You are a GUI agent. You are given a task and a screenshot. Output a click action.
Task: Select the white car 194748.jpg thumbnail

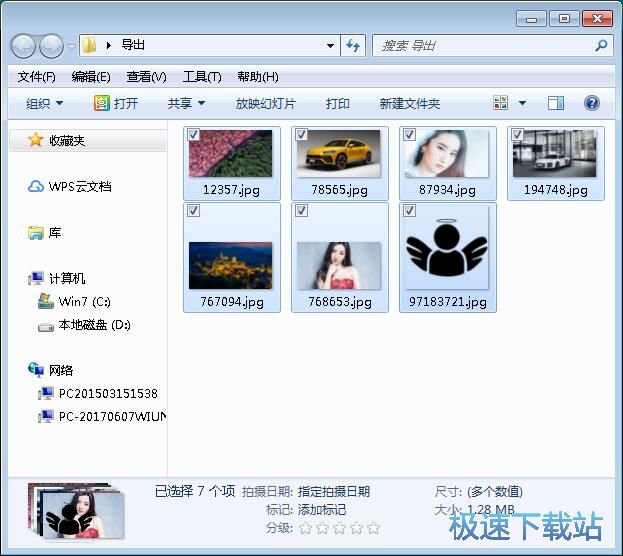point(555,154)
